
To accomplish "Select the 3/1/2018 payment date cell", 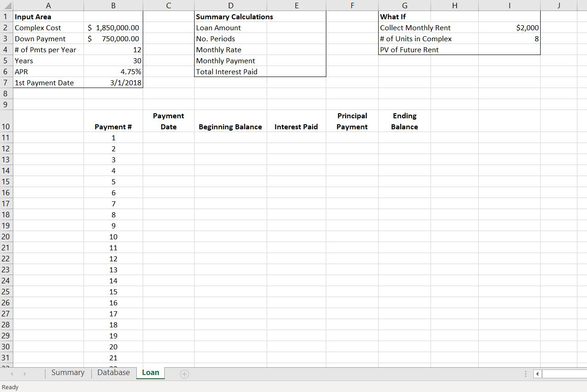I will tap(113, 83).
